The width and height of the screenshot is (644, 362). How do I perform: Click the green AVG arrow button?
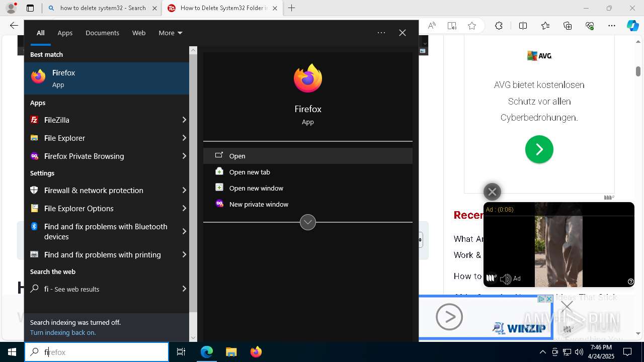pyautogui.click(x=539, y=149)
